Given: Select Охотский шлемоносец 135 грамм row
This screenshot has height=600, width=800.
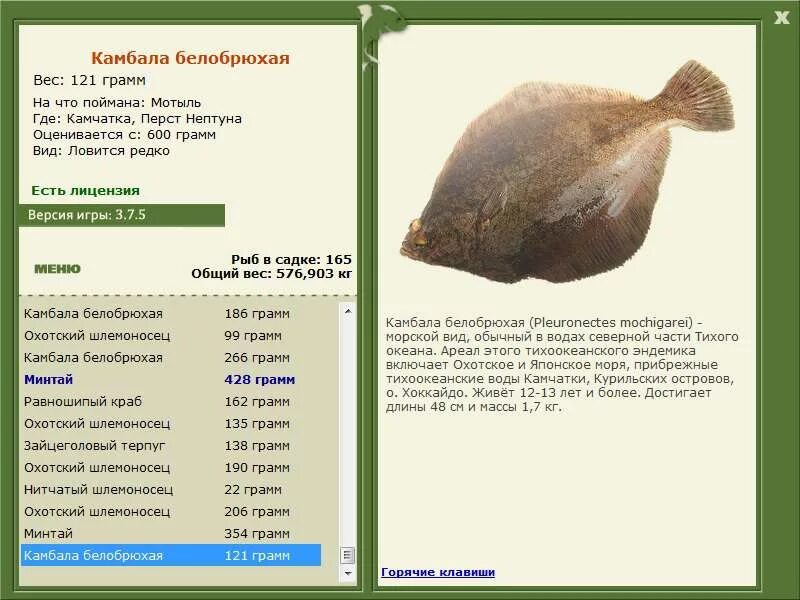Looking at the screenshot, I should click(171, 423).
